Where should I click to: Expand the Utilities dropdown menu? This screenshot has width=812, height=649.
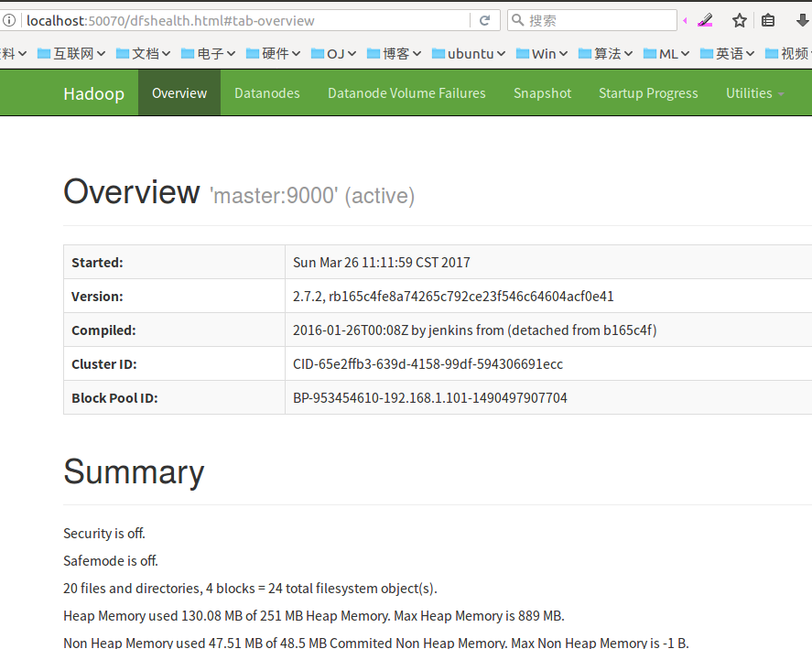[x=754, y=92]
